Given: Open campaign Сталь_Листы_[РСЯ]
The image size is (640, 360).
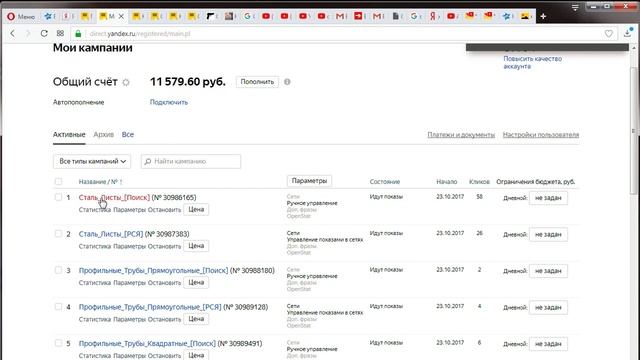Looking at the screenshot, I should point(111,234).
